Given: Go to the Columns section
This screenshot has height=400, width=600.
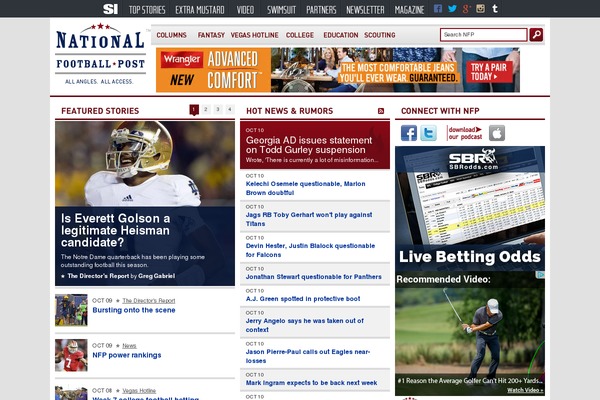Looking at the screenshot, I should click(x=171, y=35).
